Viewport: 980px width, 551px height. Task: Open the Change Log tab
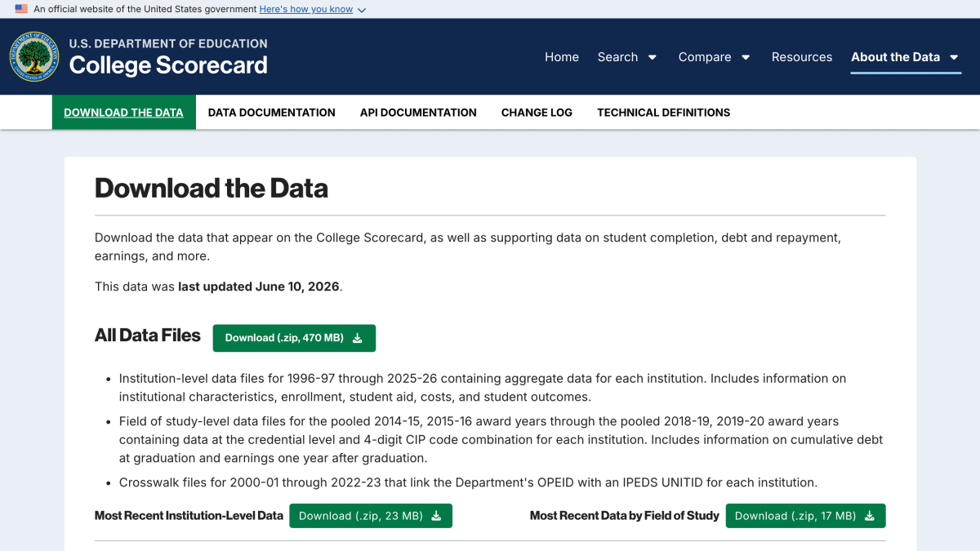click(x=537, y=113)
